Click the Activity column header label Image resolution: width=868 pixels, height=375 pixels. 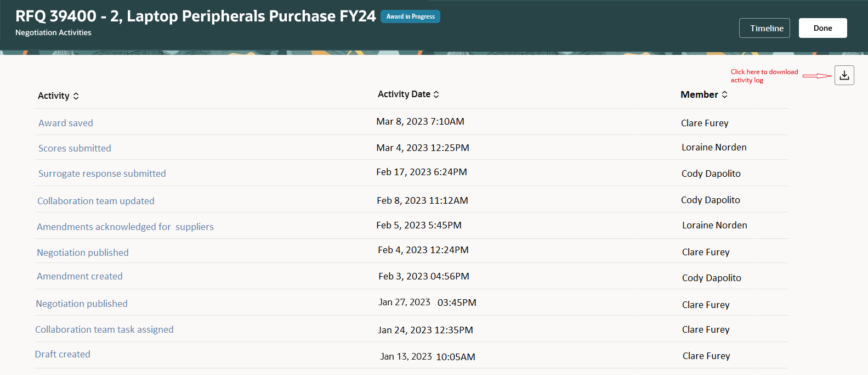pos(54,96)
